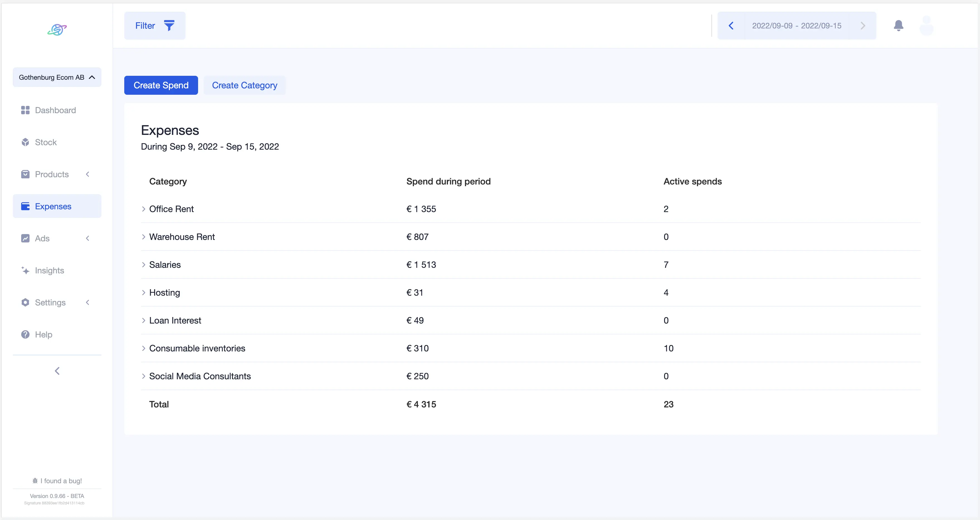Go to next date range
The image size is (980, 520).
click(x=862, y=26)
